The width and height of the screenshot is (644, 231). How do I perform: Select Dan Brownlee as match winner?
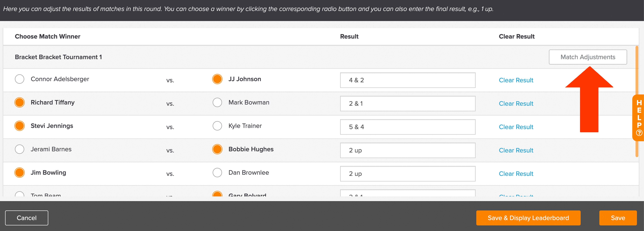[217, 173]
